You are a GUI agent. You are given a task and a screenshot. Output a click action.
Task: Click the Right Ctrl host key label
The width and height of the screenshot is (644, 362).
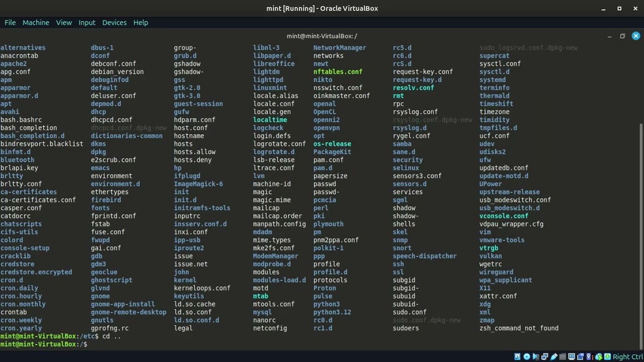628,357
